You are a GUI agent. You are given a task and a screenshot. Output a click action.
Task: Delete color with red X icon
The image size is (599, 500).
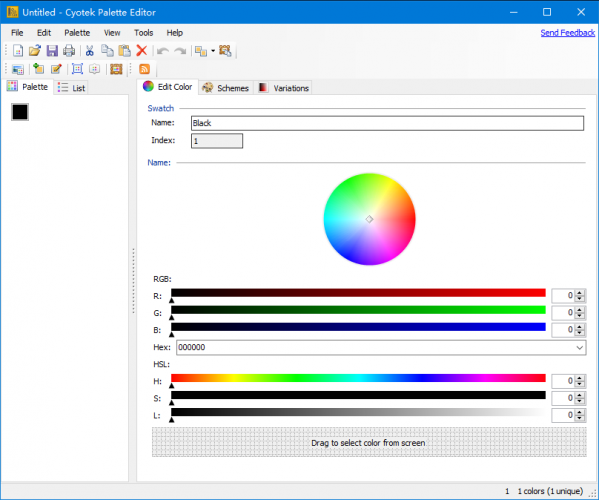pyautogui.click(x=142, y=50)
